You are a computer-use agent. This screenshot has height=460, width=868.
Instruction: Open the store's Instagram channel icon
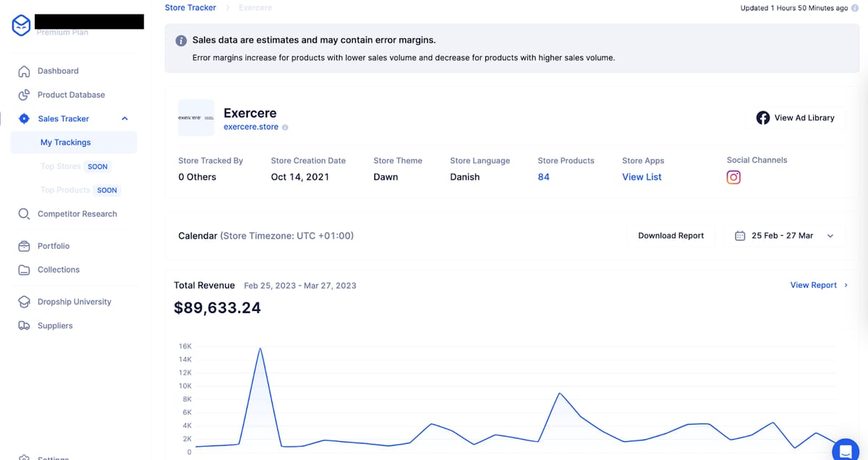click(733, 177)
